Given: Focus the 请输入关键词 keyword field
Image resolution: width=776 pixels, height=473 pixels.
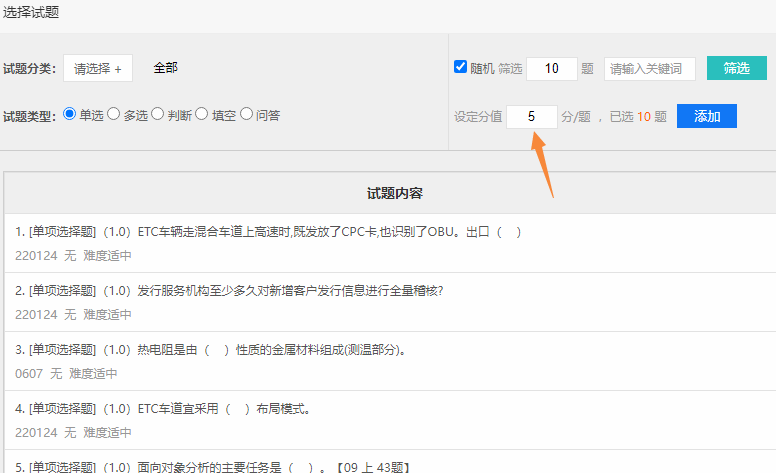Looking at the screenshot, I should pyautogui.click(x=649, y=68).
